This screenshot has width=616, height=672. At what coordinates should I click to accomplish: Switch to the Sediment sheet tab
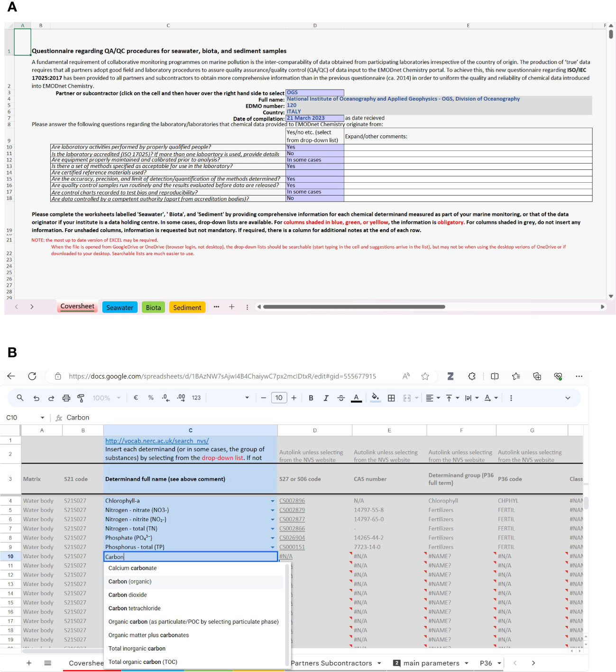(187, 308)
